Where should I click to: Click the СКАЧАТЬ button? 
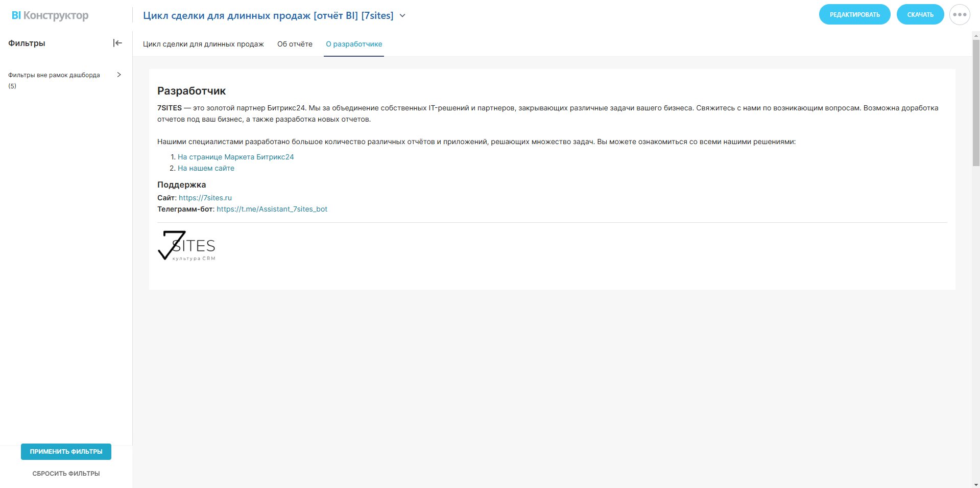coord(920,15)
